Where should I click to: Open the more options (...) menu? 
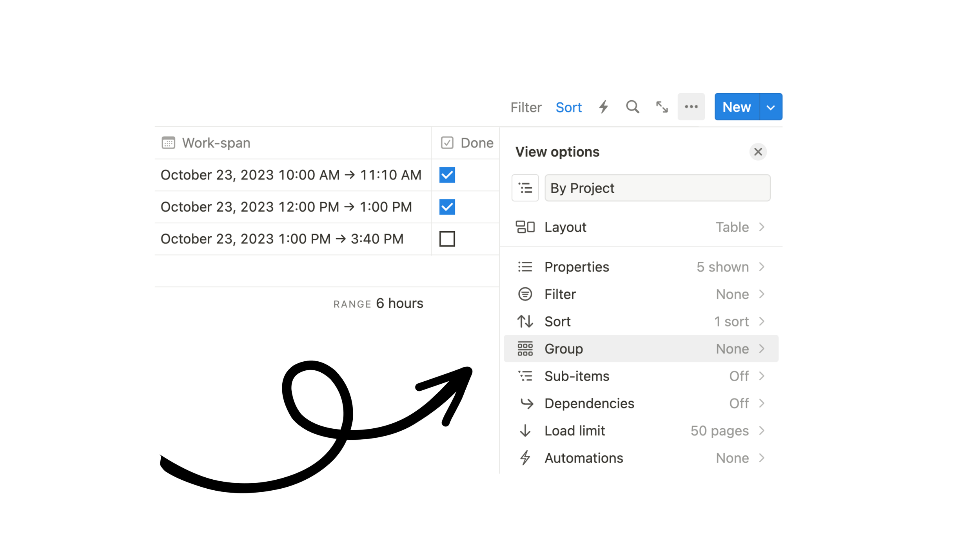tap(691, 107)
